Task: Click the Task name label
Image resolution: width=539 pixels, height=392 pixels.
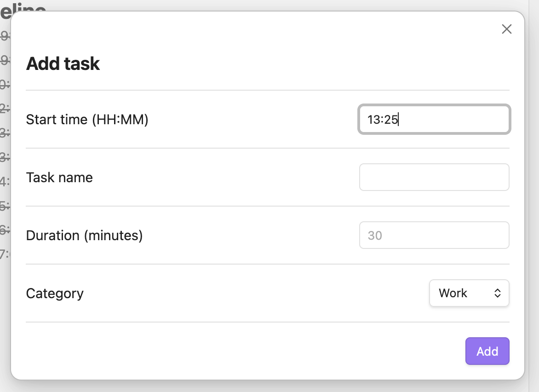Action: pyautogui.click(x=59, y=178)
